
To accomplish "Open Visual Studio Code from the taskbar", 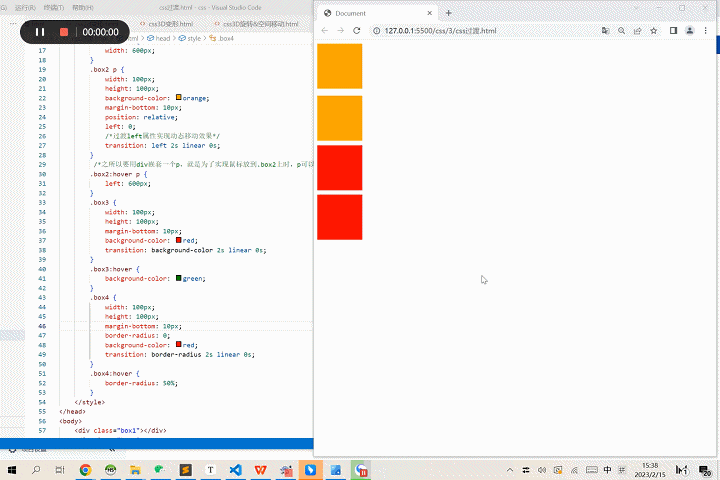I will (x=236, y=470).
